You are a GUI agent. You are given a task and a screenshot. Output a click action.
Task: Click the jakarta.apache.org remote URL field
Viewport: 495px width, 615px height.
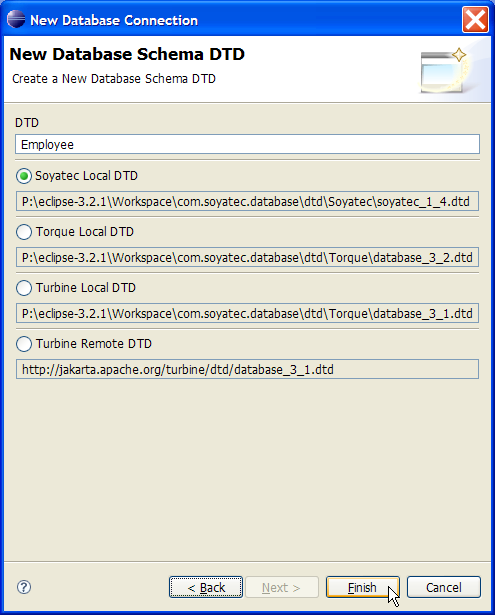coord(247,369)
